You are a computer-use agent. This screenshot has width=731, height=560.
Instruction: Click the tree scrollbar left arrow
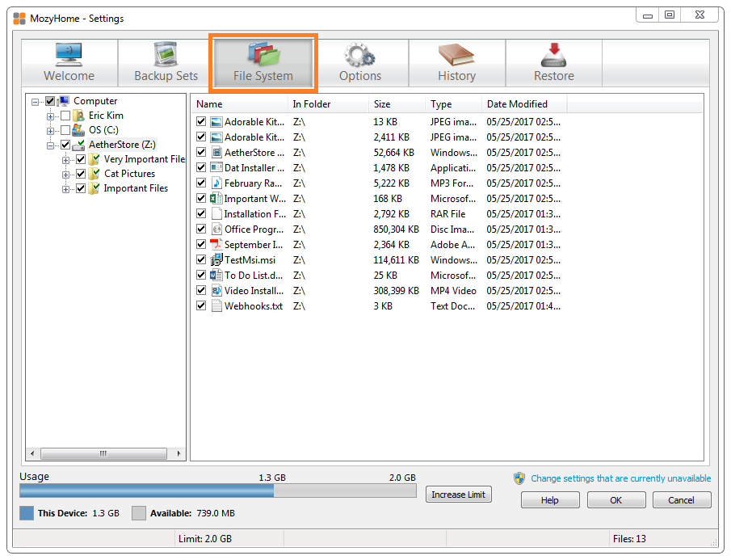click(x=32, y=453)
